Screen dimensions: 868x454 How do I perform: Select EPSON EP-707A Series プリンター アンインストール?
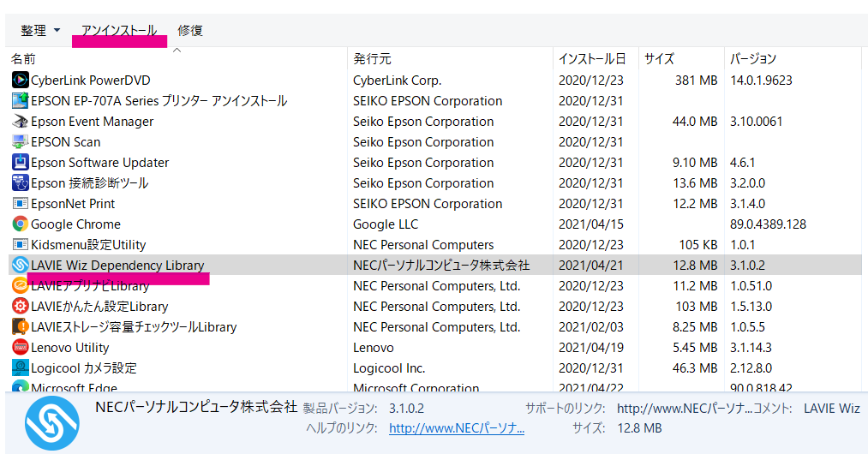click(159, 101)
